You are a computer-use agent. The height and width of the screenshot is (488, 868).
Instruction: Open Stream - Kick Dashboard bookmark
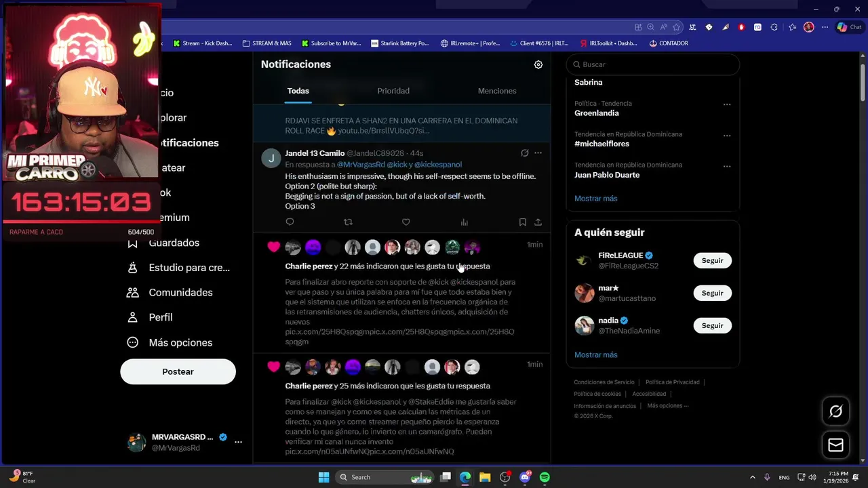(202, 43)
